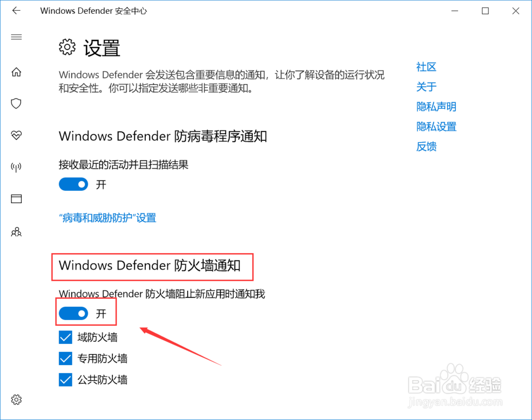Open the 关于 link
532x420 pixels.
(x=426, y=87)
